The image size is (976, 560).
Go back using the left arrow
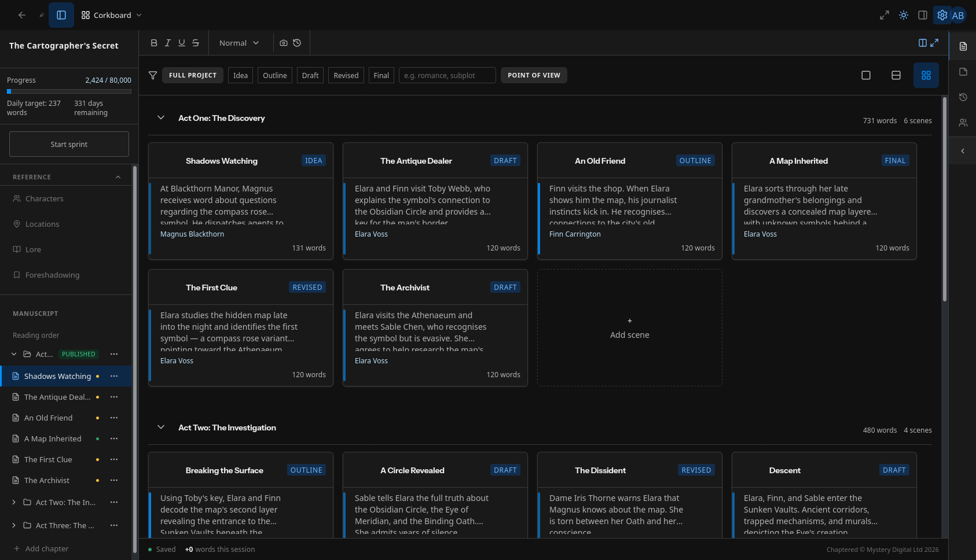tap(22, 15)
